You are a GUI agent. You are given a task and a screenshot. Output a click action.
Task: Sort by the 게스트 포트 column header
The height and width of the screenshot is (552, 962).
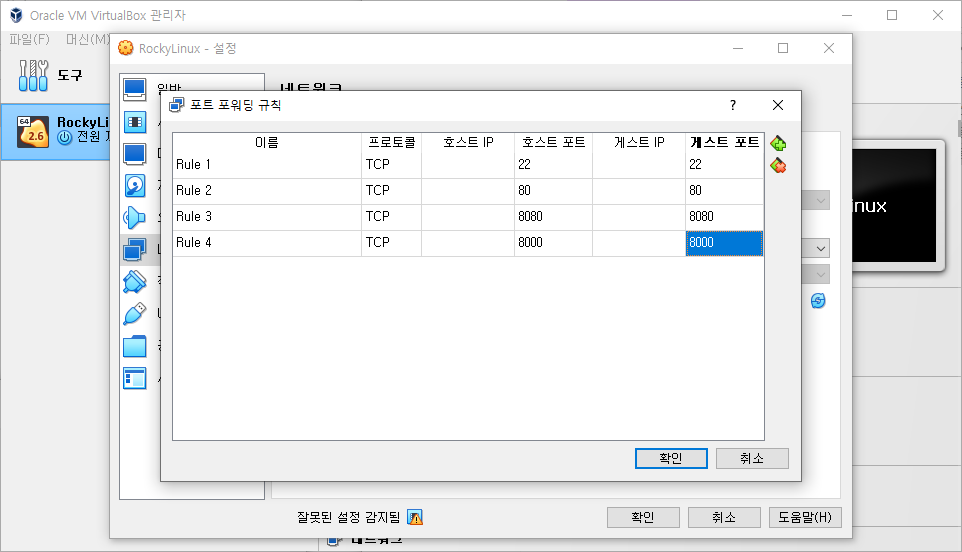pyautogui.click(x=725, y=142)
